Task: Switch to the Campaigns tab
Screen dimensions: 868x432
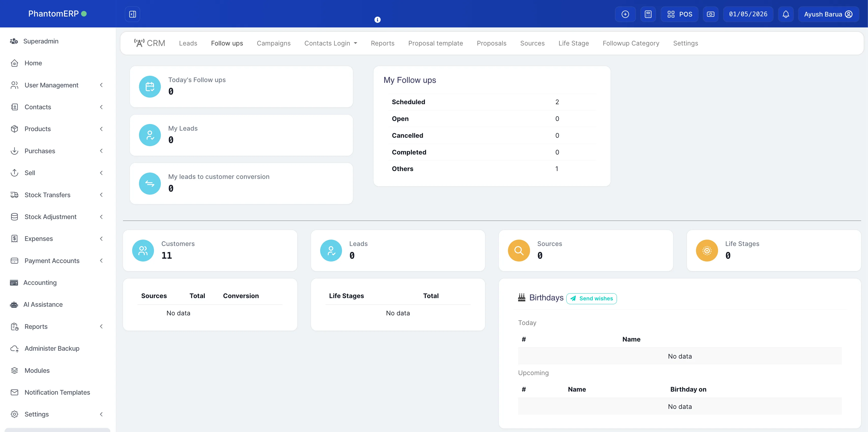Action: click(x=274, y=43)
